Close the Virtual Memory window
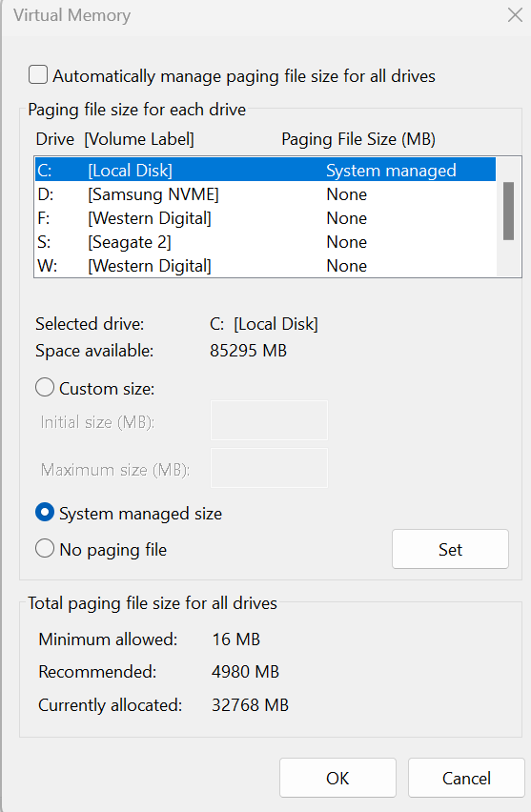This screenshot has height=812, width=531. coord(515,15)
